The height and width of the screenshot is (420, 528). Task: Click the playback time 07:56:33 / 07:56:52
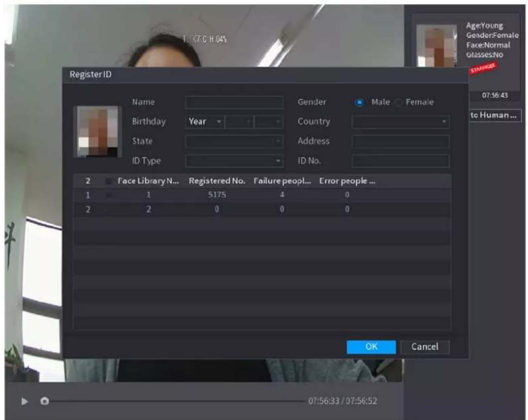tap(343, 401)
